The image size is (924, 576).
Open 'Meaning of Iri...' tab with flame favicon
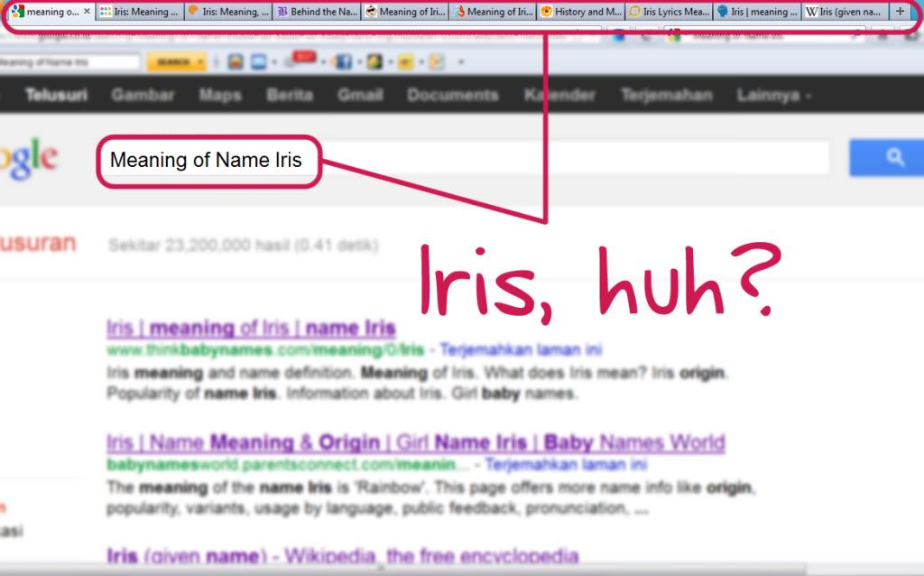click(493, 11)
